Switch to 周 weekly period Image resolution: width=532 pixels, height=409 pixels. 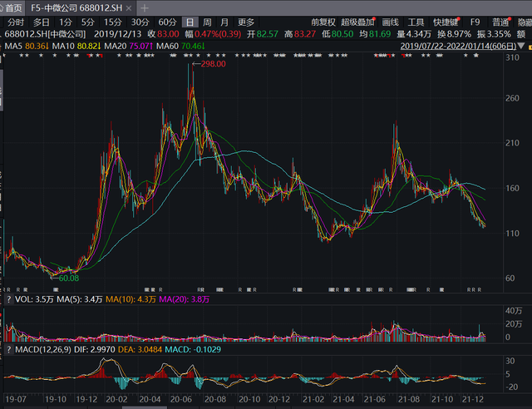[207, 22]
